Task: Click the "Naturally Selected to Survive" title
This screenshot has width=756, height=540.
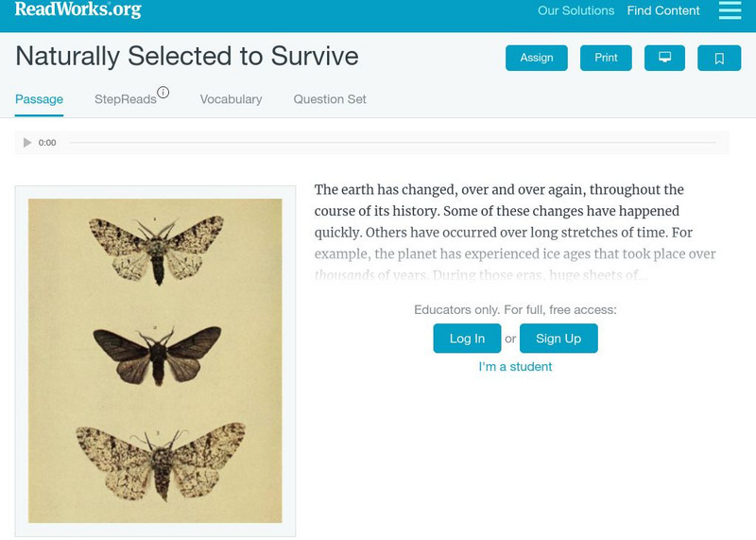Action: coord(187,56)
